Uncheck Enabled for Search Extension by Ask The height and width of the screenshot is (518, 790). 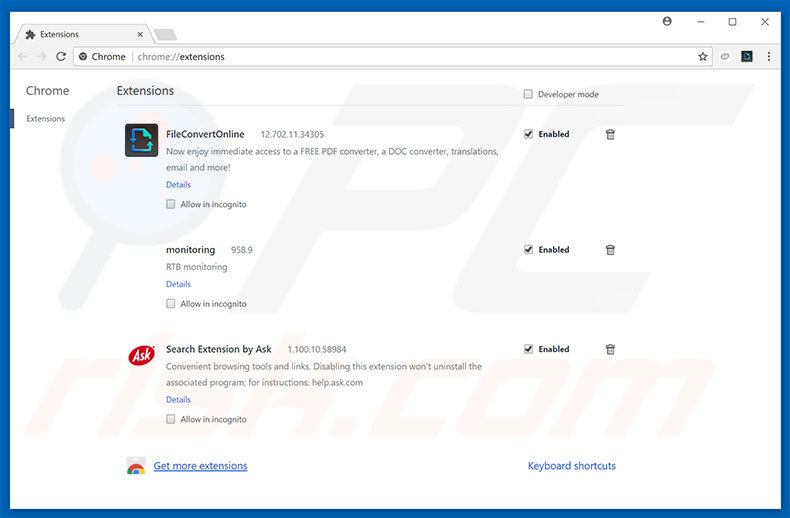[x=528, y=349]
